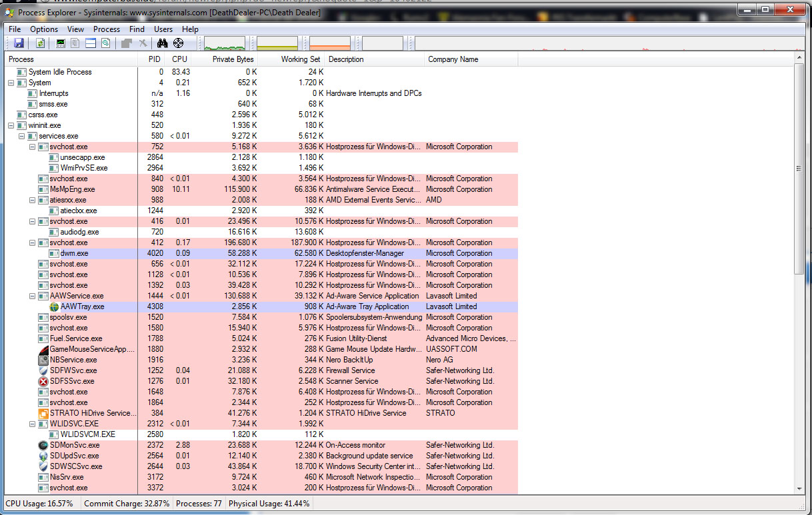Click the SDMonSvc.exe process icon
812x515 pixels.
(44, 445)
